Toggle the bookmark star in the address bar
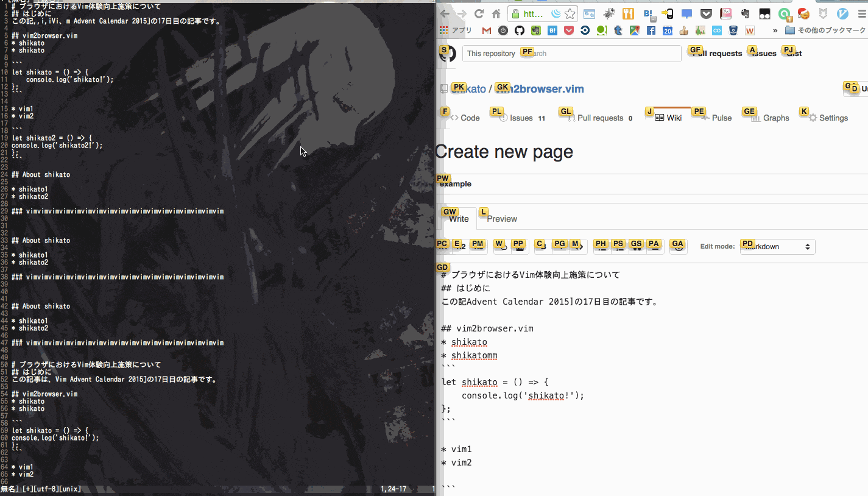Viewport: 868px width, 496px height. (569, 13)
